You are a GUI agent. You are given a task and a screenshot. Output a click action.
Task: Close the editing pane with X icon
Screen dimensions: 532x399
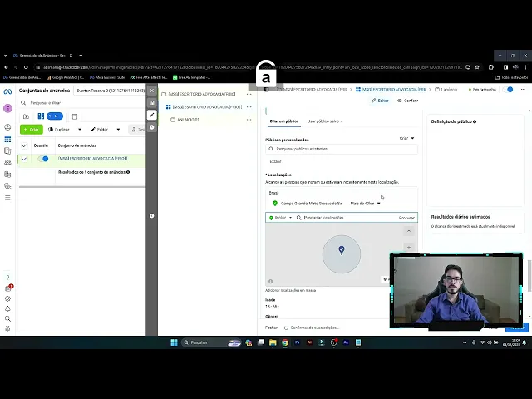pyautogui.click(x=152, y=91)
